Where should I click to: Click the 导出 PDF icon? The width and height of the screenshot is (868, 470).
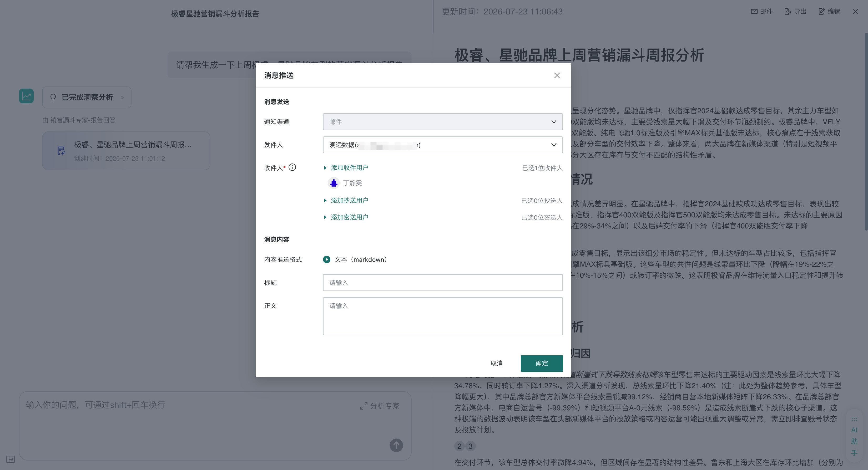pyautogui.click(x=788, y=12)
